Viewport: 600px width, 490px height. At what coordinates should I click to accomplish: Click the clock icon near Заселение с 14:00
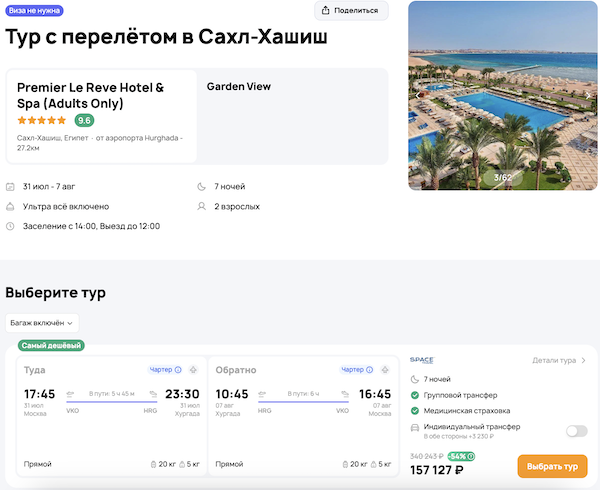pyautogui.click(x=10, y=226)
